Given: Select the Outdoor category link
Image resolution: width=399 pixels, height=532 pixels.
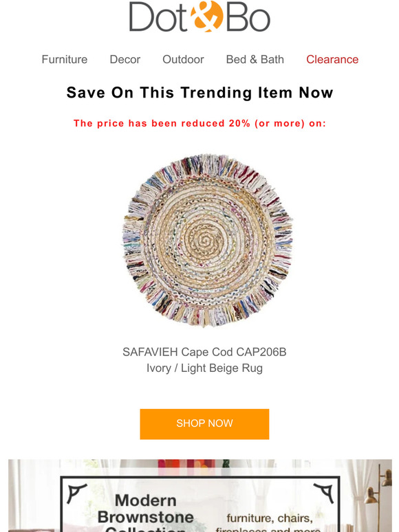Looking at the screenshot, I should click(183, 59).
